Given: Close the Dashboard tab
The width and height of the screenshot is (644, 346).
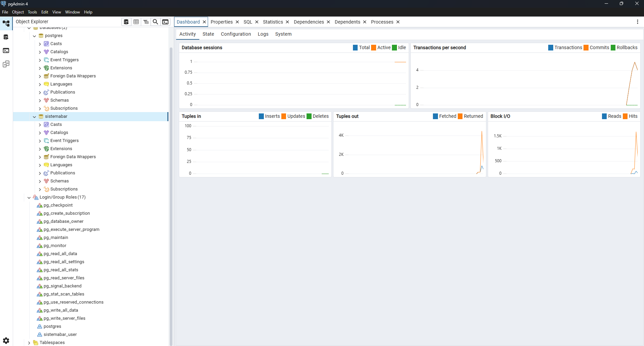Looking at the screenshot, I should coord(204,22).
